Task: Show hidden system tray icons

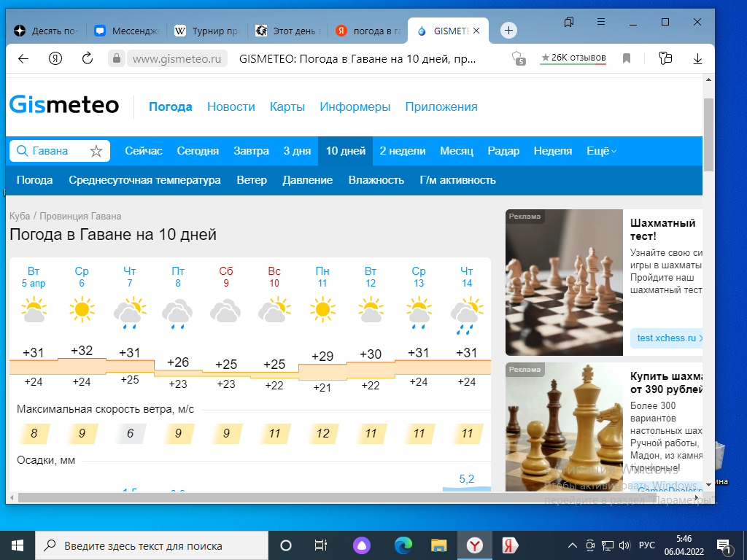Action: [x=573, y=545]
